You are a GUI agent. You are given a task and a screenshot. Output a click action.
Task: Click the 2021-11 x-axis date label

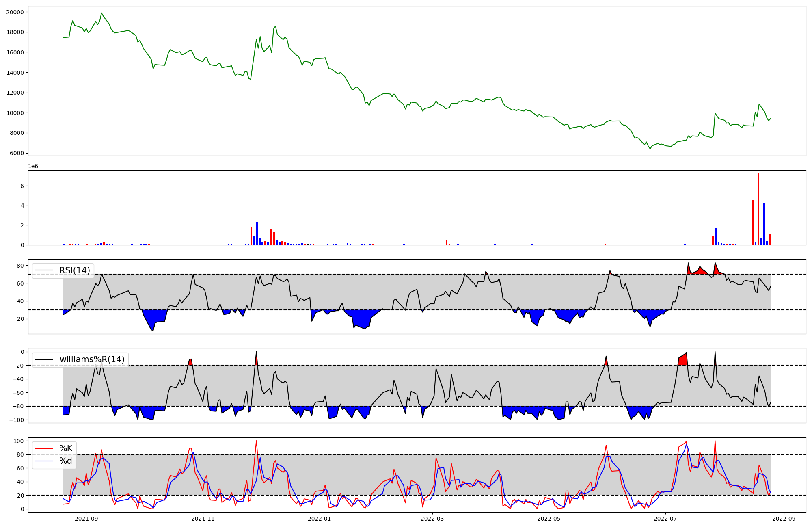pyautogui.click(x=203, y=519)
